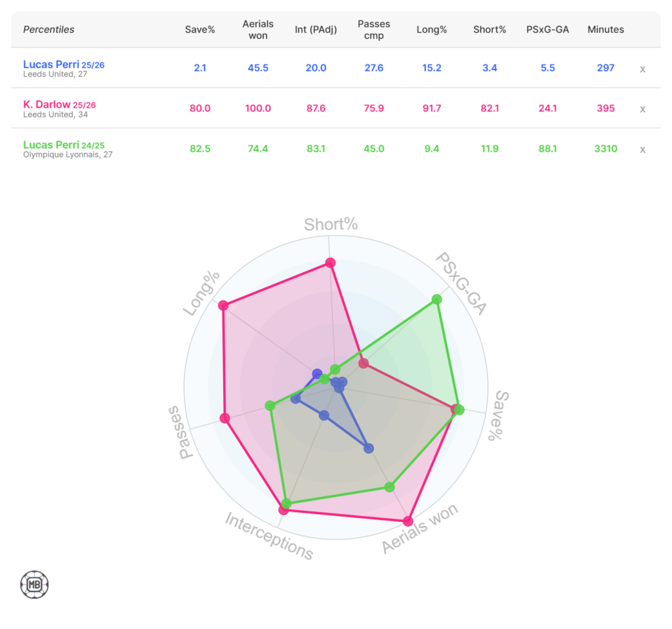
Task: Click pink Darlow point on Short% axis
Action: tap(330, 263)
